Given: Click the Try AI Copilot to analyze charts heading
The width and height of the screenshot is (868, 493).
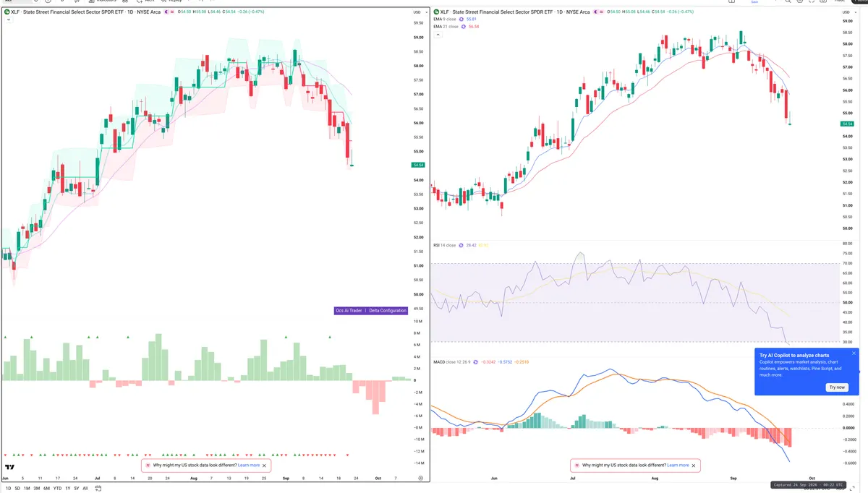Looking at the screenshot, I should pos(794,355).
